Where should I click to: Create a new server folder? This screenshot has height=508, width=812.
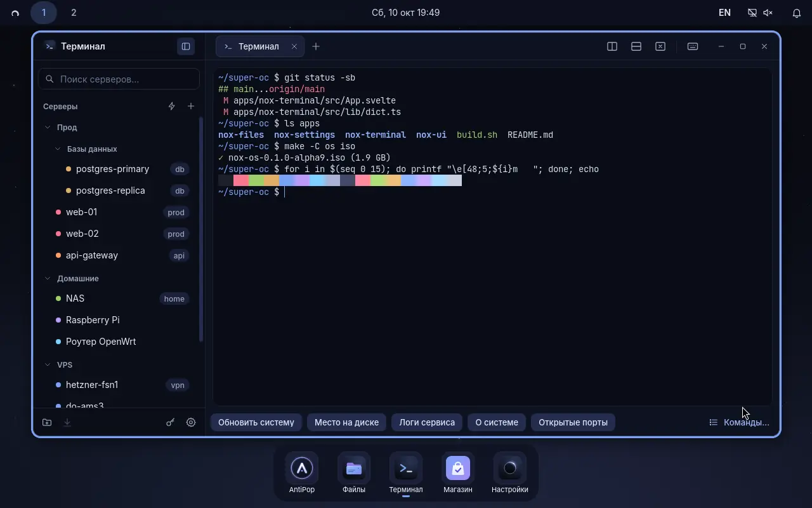tap(47, 422)
